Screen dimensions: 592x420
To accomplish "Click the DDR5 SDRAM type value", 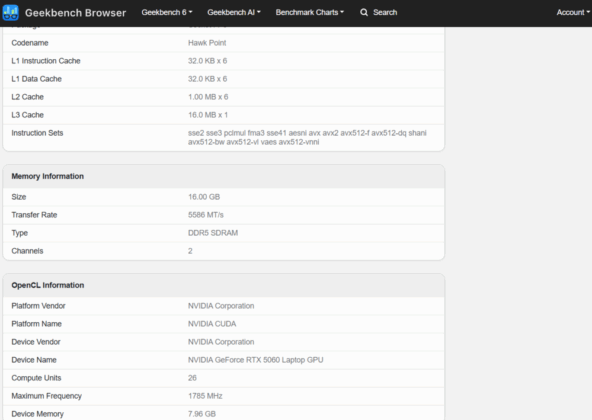I will point(213,233).
